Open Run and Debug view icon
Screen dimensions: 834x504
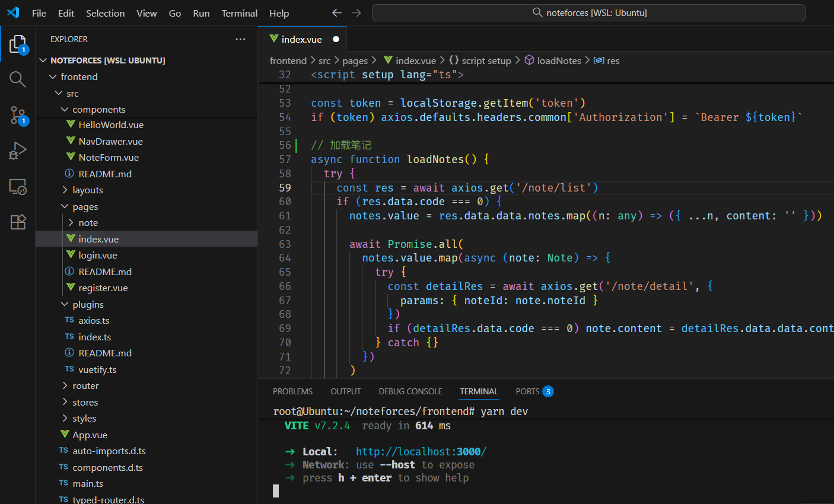[18, 151]
